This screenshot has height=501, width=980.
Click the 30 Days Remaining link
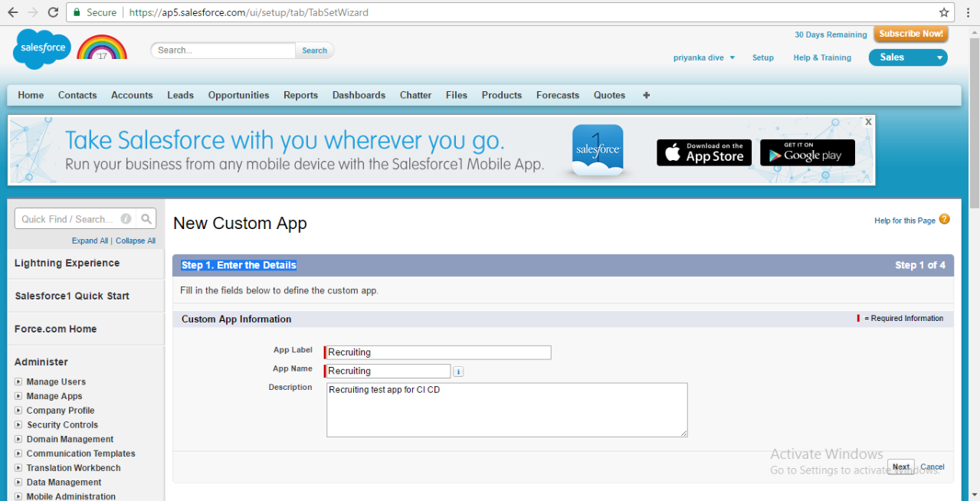tap(831, 34)
